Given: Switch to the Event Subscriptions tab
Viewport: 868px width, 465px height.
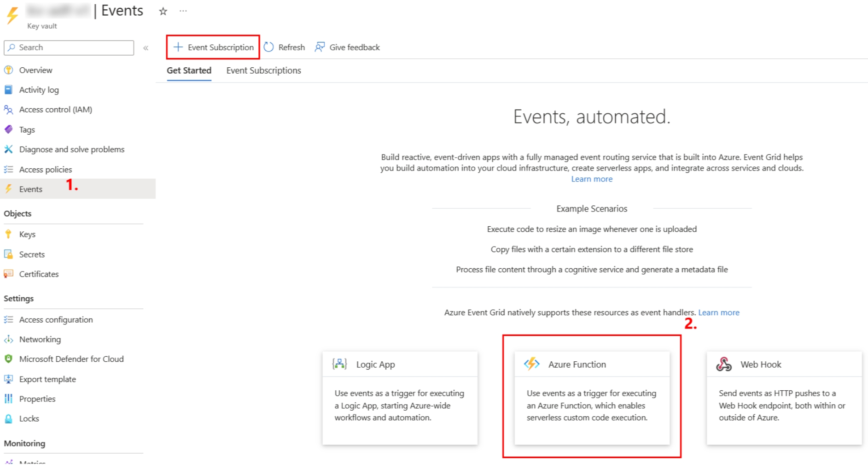Looking at the screenshot, I should pos(263,71).
